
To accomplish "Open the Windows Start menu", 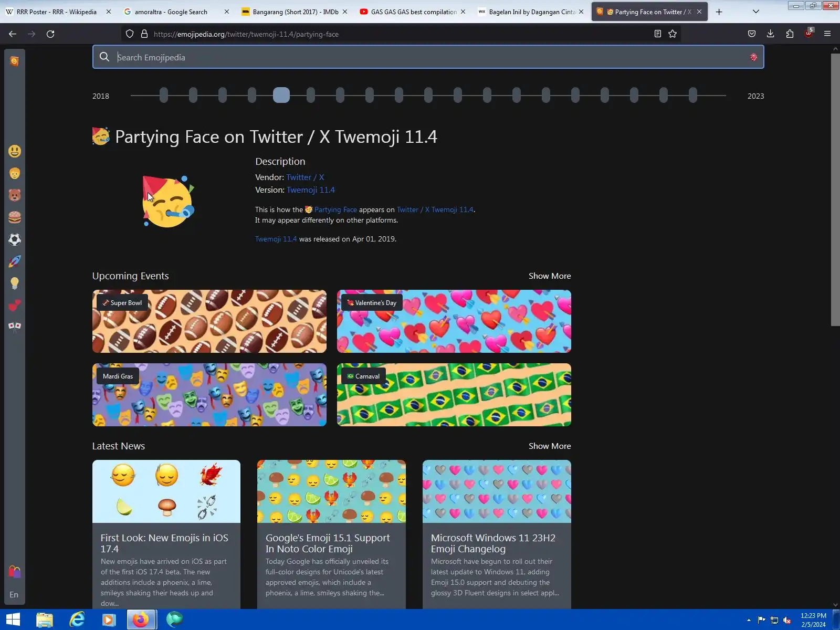I will click(x=13, y=619).
